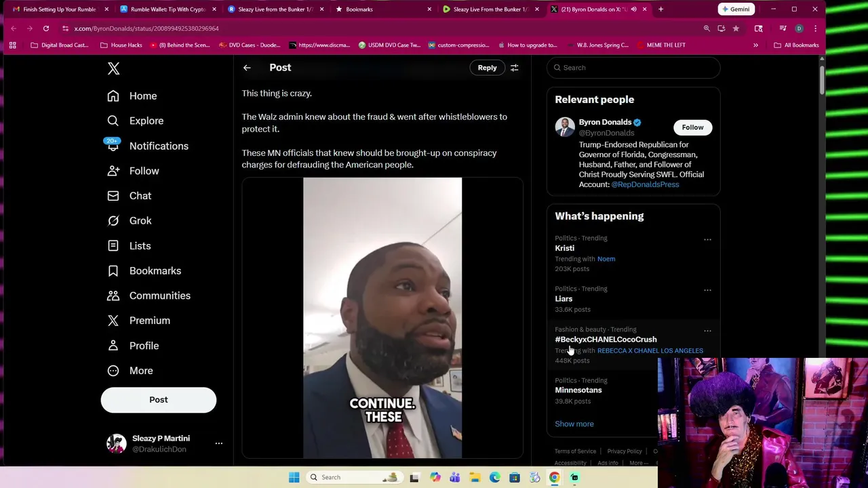The image size is (868, 488).
Task: Follow Byron Donalds
Action: tap(692, 127)
